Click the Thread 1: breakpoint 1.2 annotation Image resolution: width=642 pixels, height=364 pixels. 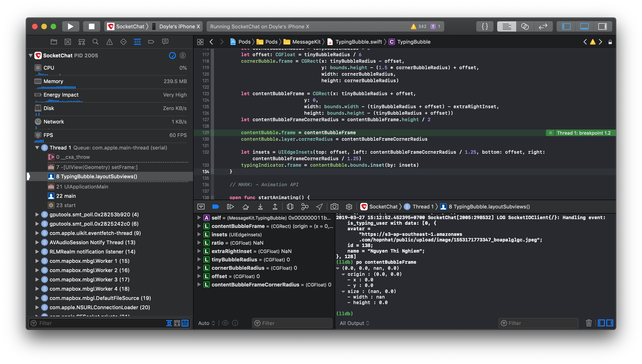pos(581,133)
